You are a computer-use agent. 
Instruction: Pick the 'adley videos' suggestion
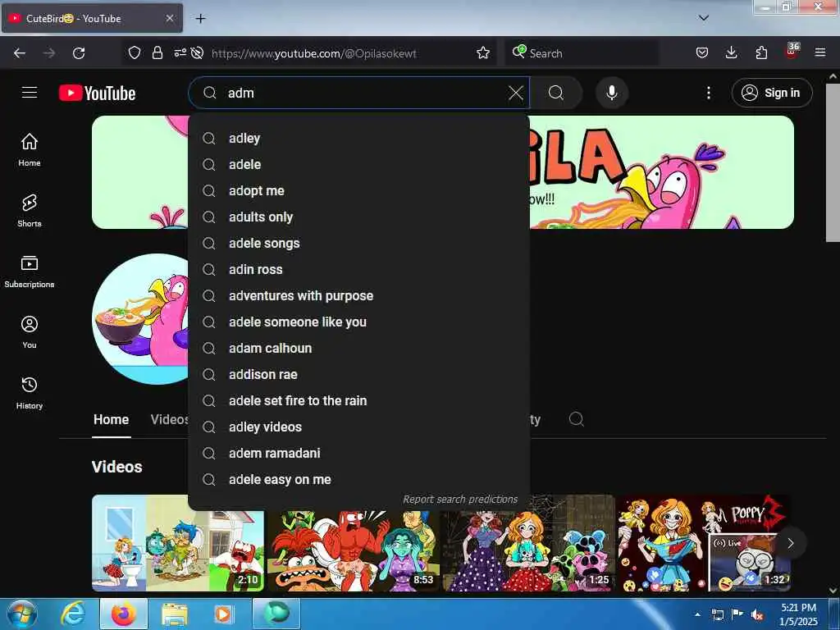359,427
